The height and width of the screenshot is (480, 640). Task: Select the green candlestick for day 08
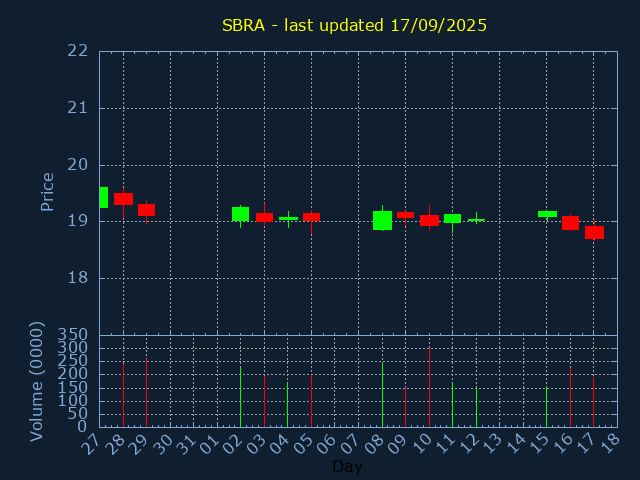(382, 220)
